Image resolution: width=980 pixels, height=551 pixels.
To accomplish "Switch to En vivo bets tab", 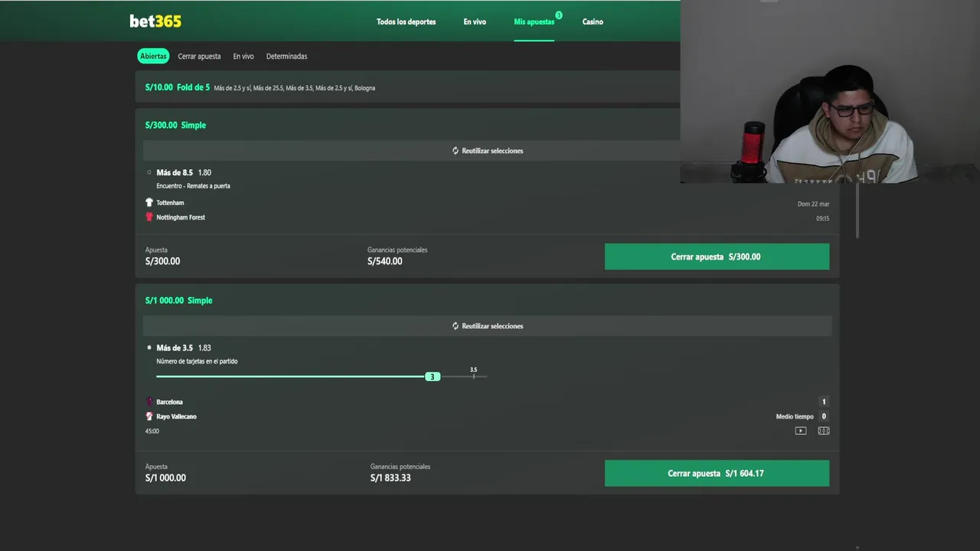I will [x=243, y=56].
